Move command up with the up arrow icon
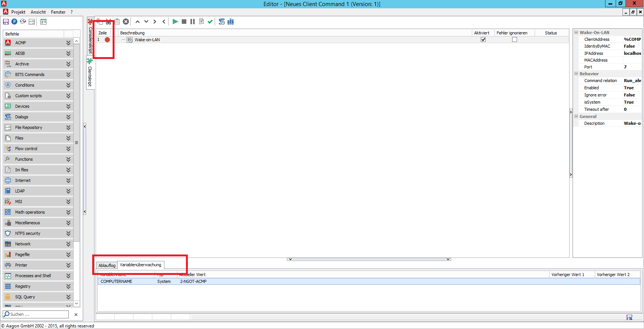 pos(138,22)
